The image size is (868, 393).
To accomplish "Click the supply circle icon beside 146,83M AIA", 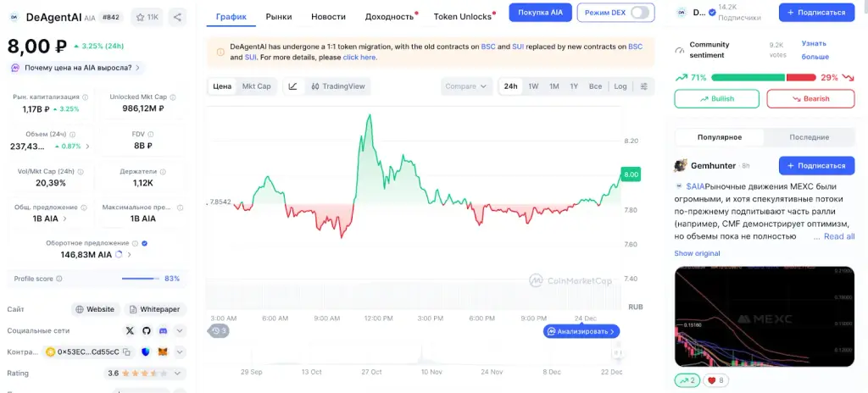I will pyautogui.click(x=119, y=255).
